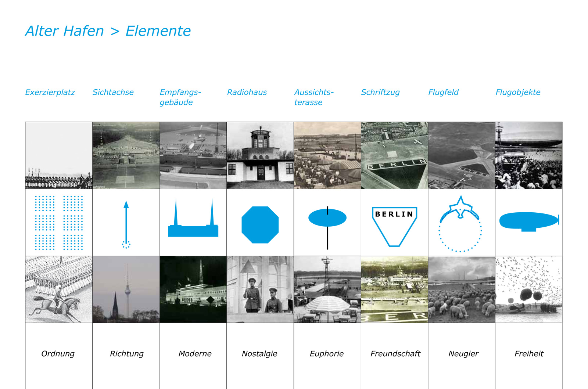The image size is (588, 389).
Task: Open the grazing sheep photo
Action: [462, 289]
